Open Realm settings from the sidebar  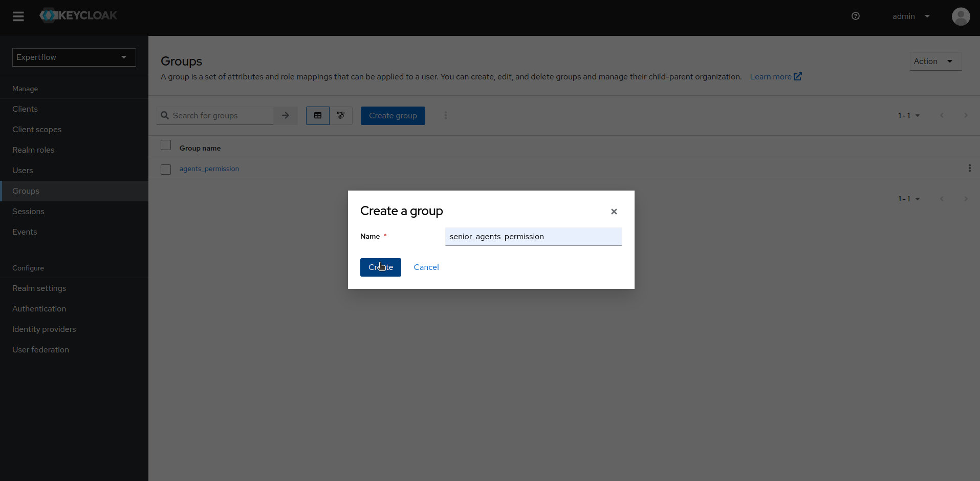coord(39,288)
